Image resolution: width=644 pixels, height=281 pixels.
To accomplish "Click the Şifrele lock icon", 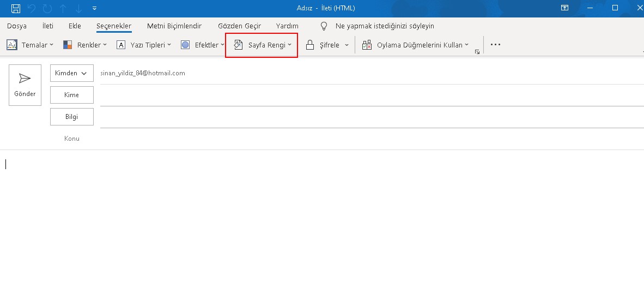I will click(310, 45).
